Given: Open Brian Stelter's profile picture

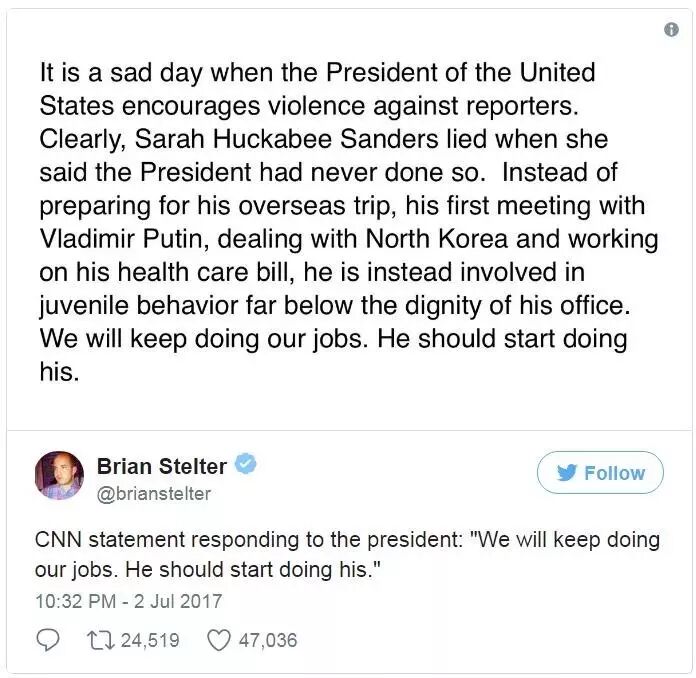Looking at the screenshot, I should tap(59, 476).
